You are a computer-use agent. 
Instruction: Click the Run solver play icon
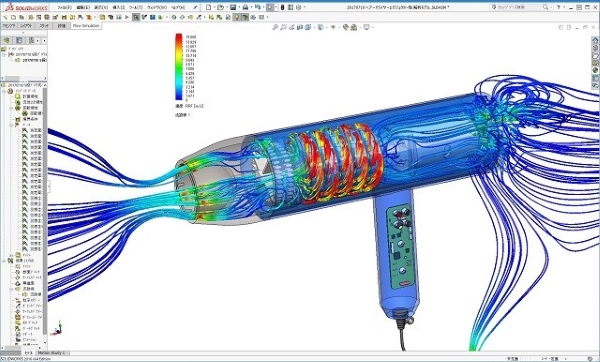[127, 17]
